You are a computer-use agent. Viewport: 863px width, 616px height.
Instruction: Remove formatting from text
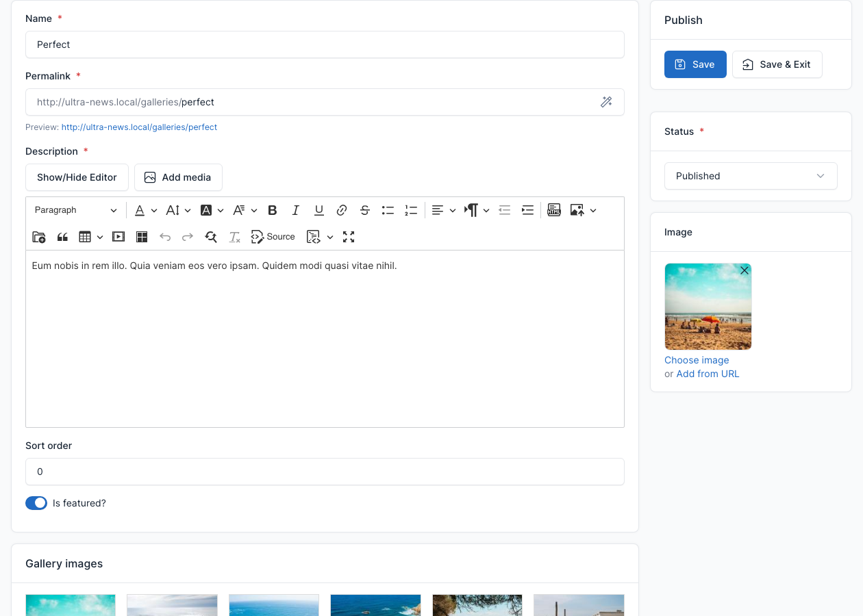coord(234,237)
